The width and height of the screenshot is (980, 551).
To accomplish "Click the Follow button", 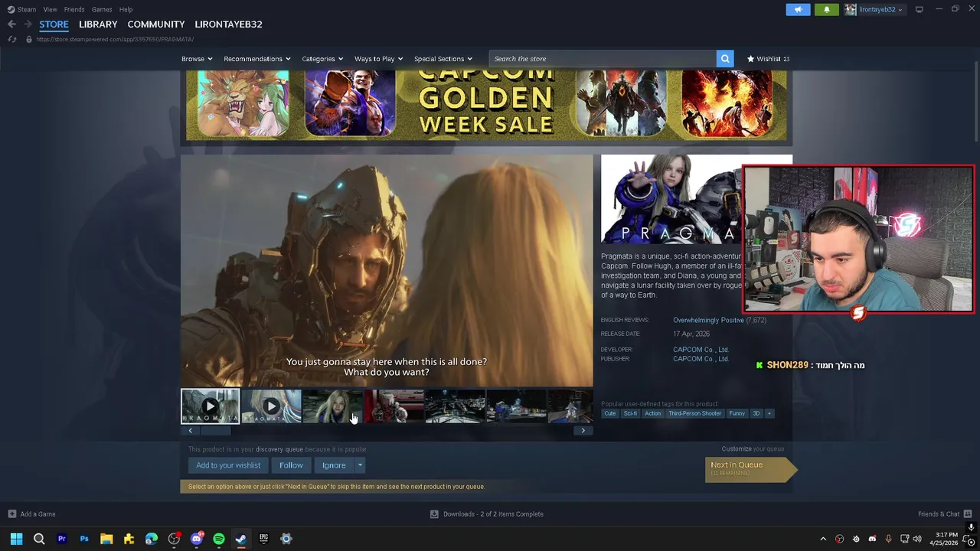I will click(x=291, y=465).
